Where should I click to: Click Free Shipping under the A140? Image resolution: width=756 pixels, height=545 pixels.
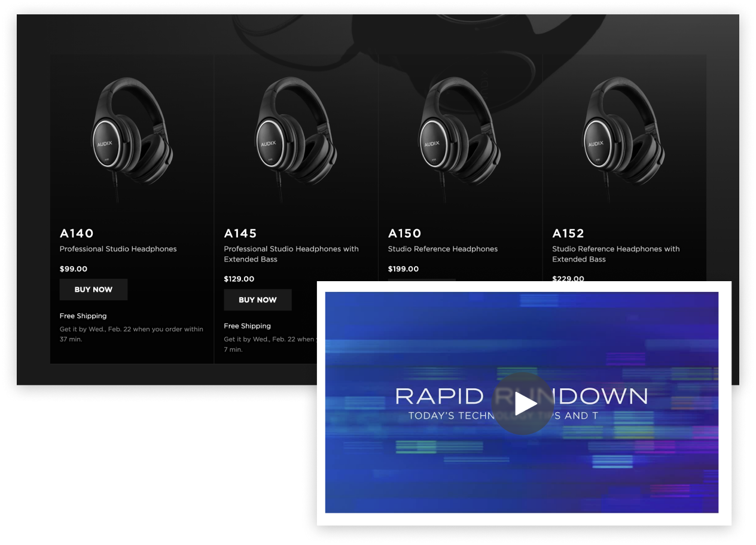pos(83,316)
